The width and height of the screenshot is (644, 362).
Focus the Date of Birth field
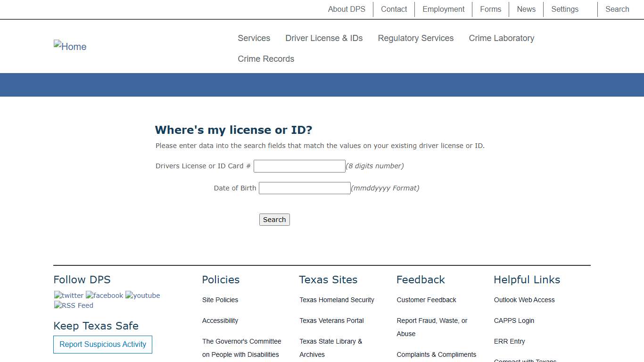[304, 188]
